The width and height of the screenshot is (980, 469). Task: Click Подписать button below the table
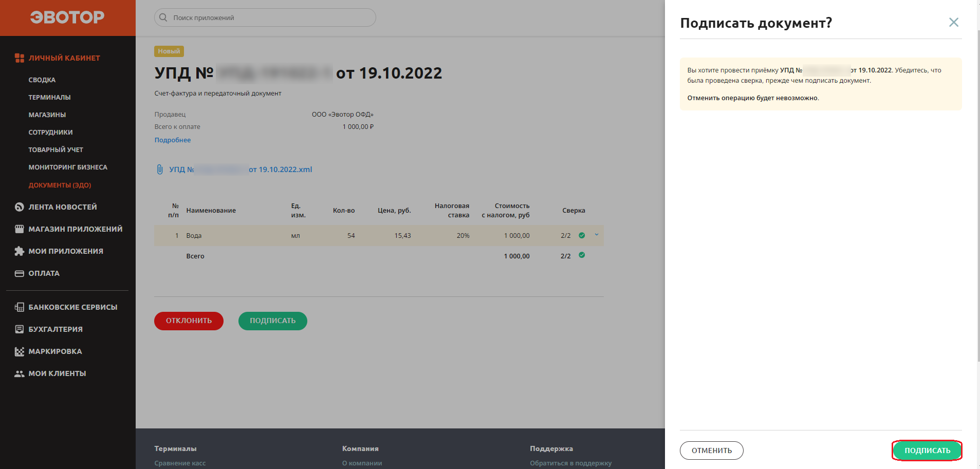[272, 321]
